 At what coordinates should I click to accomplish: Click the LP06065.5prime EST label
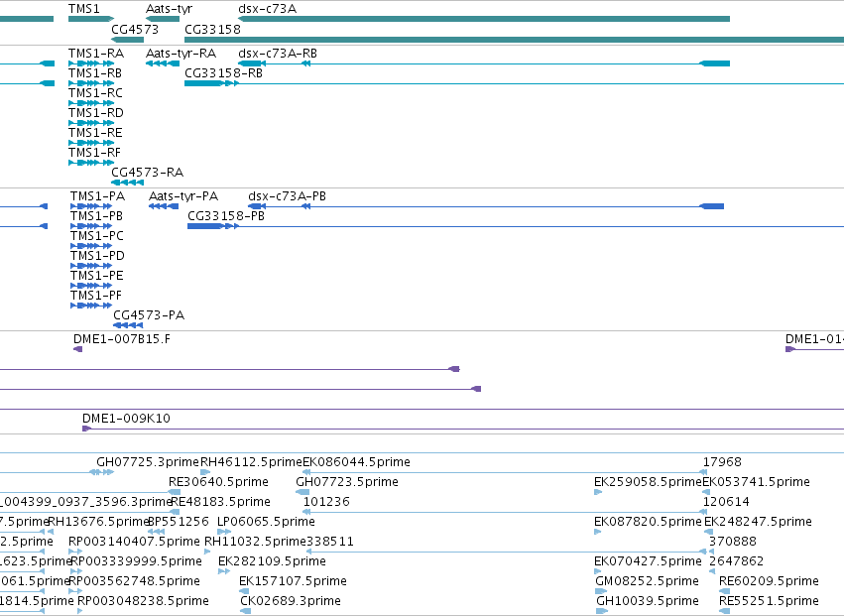coord(266,523)
